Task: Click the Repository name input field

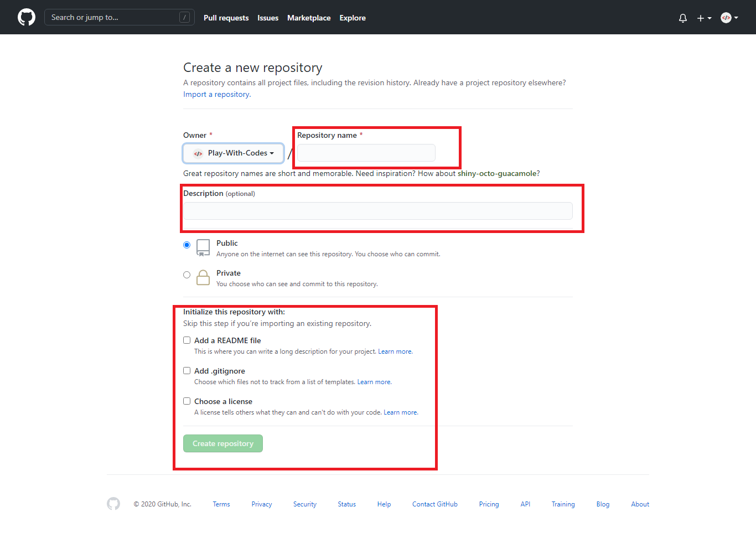Action: tap(366, 153)
